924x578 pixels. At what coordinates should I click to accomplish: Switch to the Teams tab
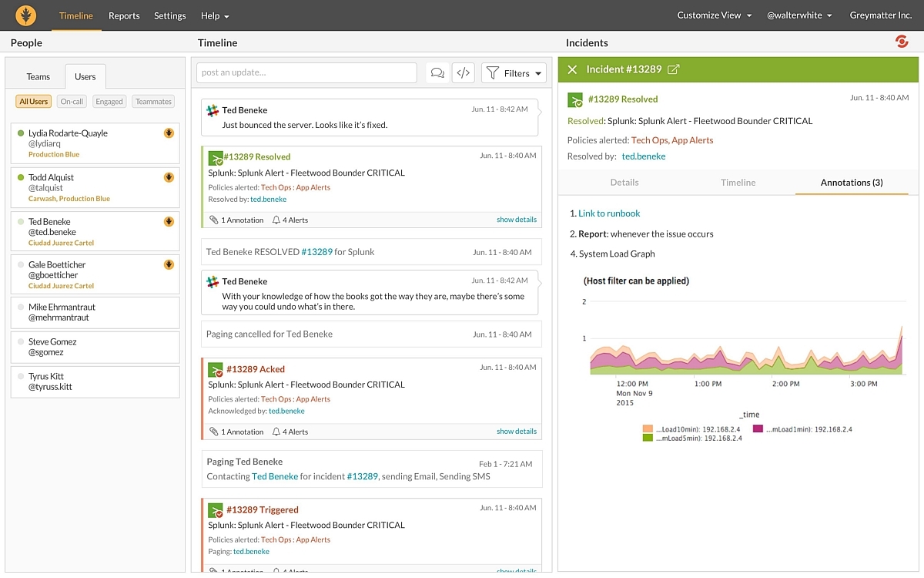[38, 76]
